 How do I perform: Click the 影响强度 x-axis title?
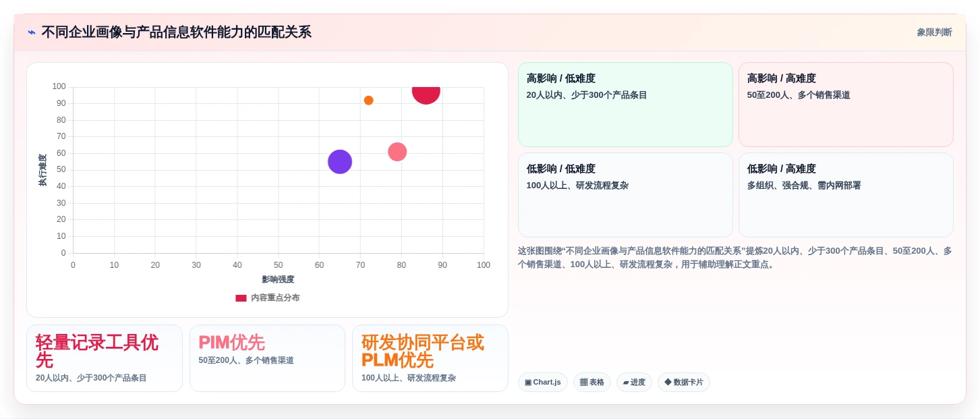[278, 279]
